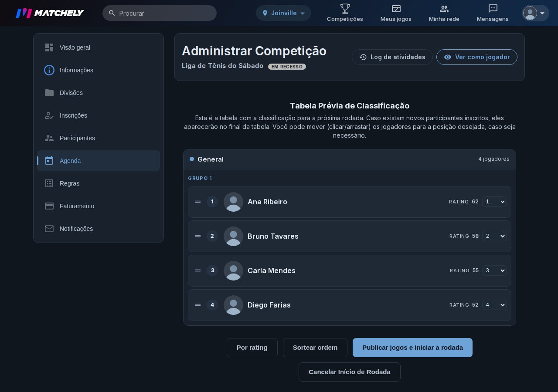Click the Faturamento card icon
Image resolution: width=558 pixels, height=392 pixels.
pos(49,206)
